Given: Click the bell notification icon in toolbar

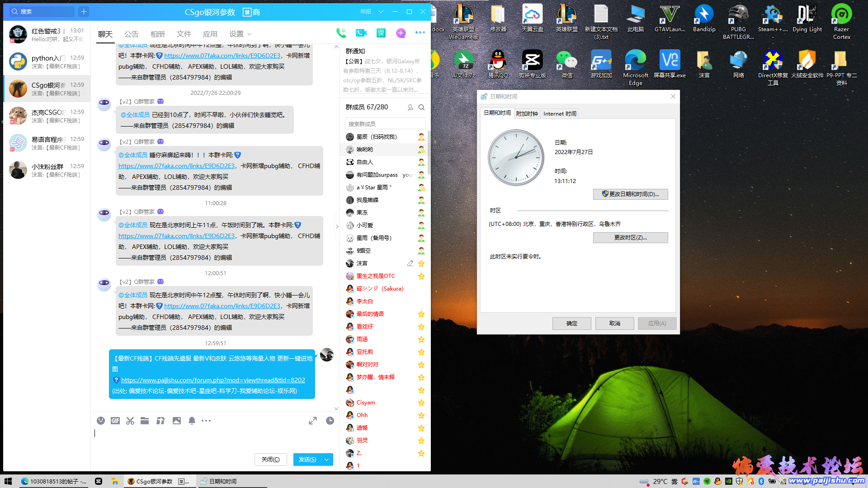Looking at the screenshot, I should 192,421.
